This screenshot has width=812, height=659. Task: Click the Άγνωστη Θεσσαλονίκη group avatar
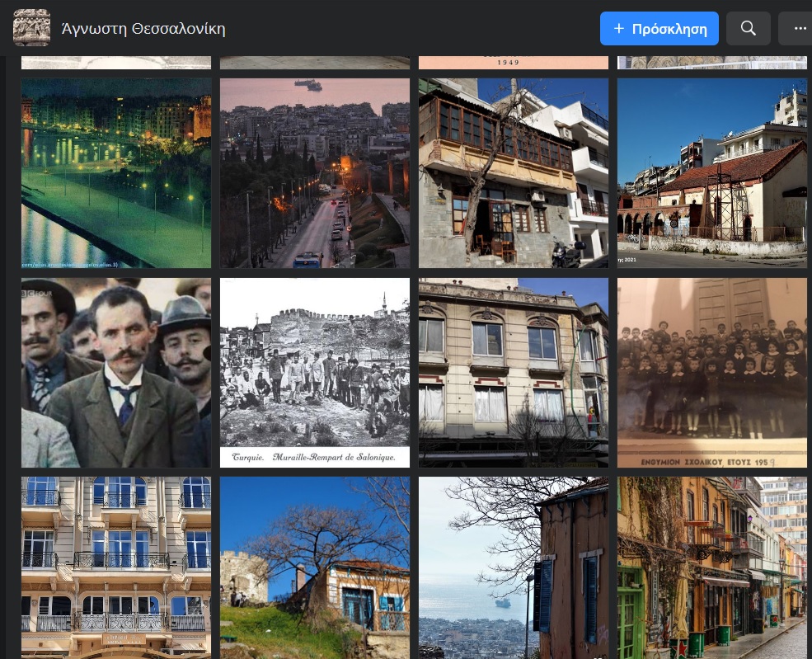coord(31,28)
